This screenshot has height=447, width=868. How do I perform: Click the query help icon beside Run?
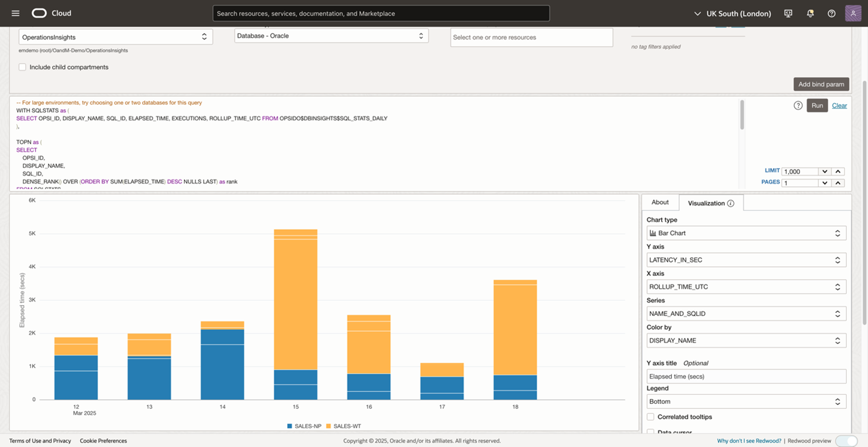tap(798, 106)
